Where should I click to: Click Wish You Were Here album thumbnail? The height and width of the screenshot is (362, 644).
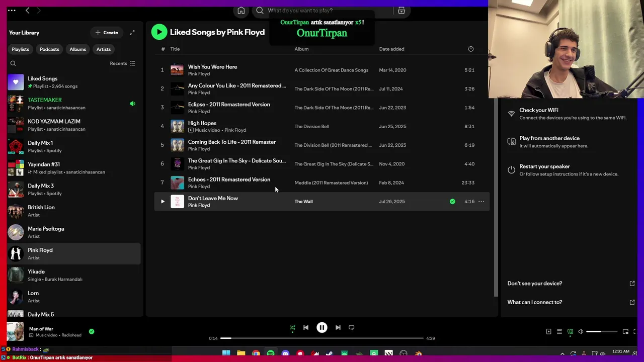coord(177,70)
